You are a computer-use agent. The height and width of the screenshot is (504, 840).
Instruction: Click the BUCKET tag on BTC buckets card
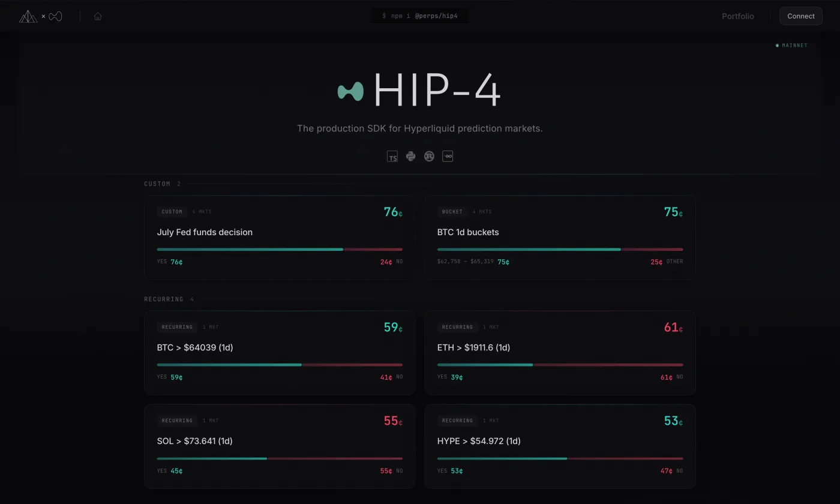point(452,212)
